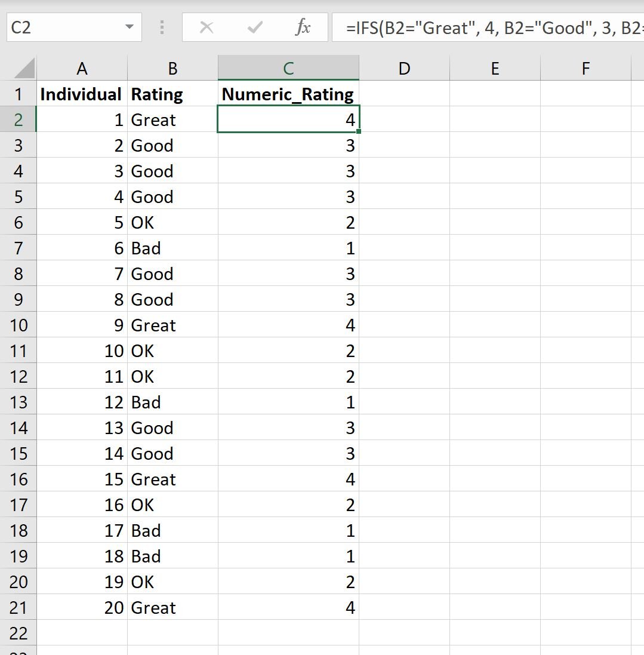Click the Bad rating in row 19
Screen dimensions: 644x655
click(x=172, y=556)
